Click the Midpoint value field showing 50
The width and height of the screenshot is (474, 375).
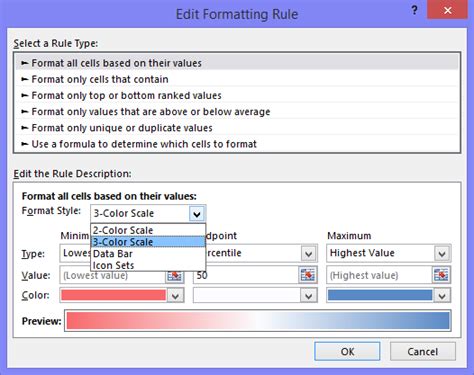click(x=246, y=275)
